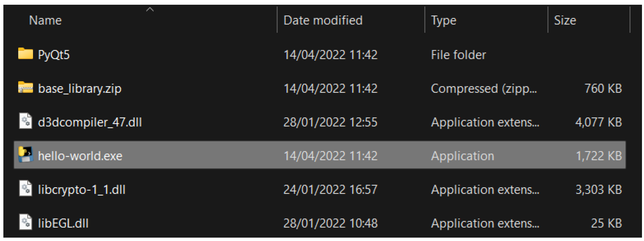Select libcrypto-1_1.dll file name

pos(82,190)
